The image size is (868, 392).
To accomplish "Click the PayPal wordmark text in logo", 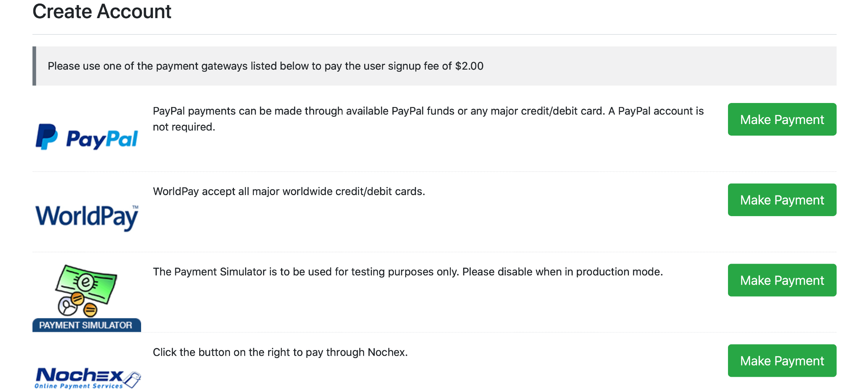I will 102,139.
